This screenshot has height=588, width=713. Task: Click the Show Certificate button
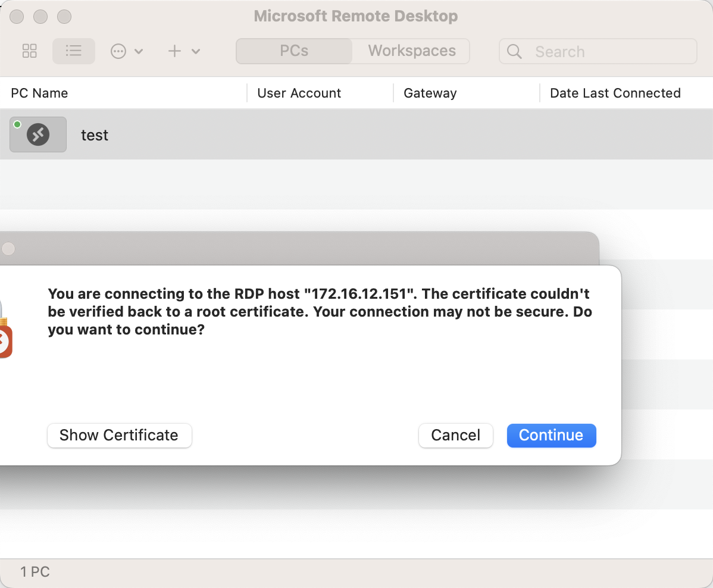[120, 435]
